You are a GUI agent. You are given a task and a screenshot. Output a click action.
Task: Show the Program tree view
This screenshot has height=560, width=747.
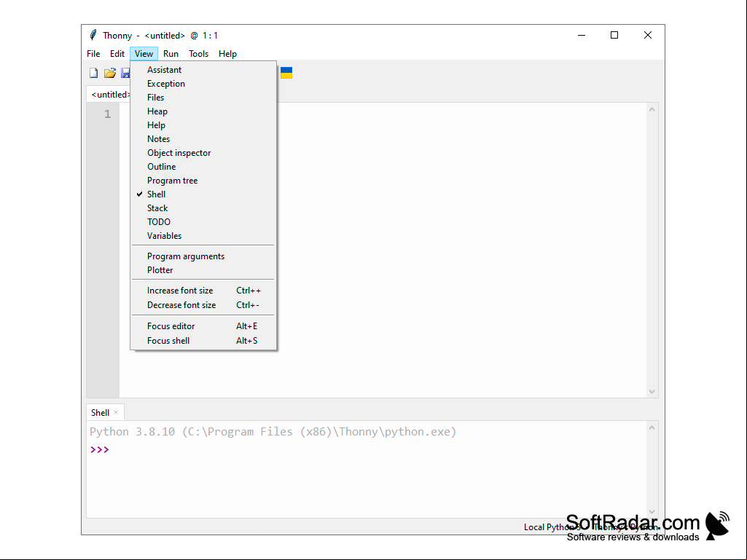203,180
